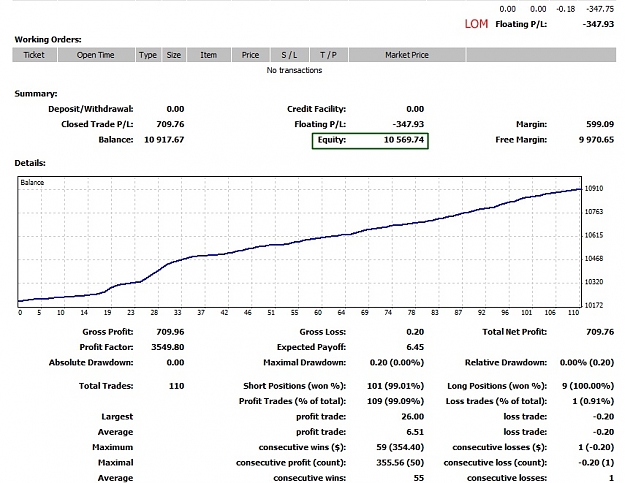Click the Profit Trades value 109 (99.09%)
This screenshot has width=625, height=483.
tap(395, 401)
